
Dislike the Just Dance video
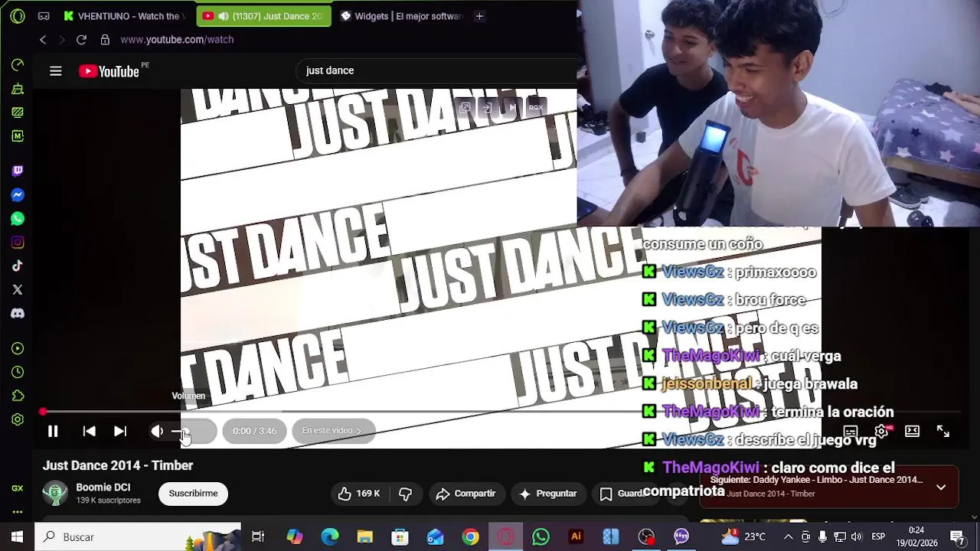click(x=406, y=494)
